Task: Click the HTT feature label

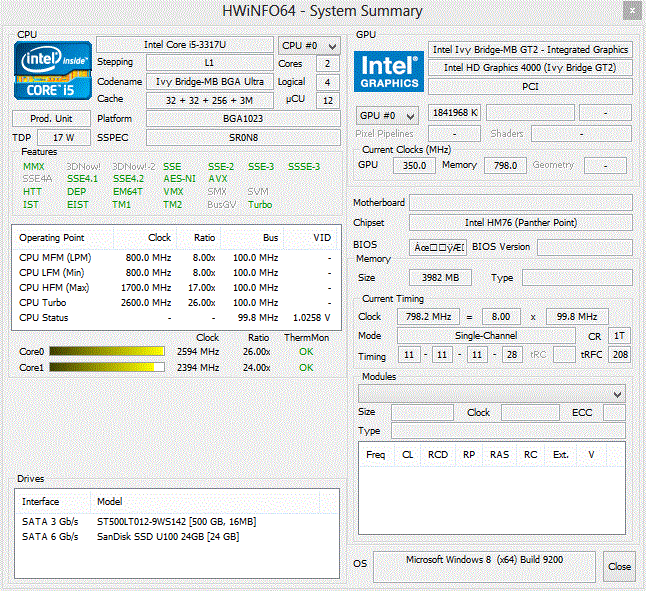Action: click(32, 192)
